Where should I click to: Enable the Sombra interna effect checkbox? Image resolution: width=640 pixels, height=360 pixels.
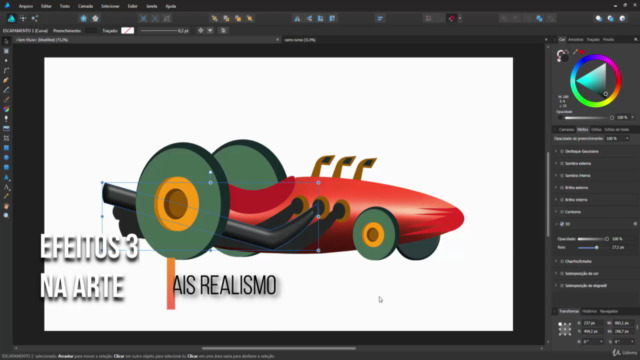click(562, 176)
